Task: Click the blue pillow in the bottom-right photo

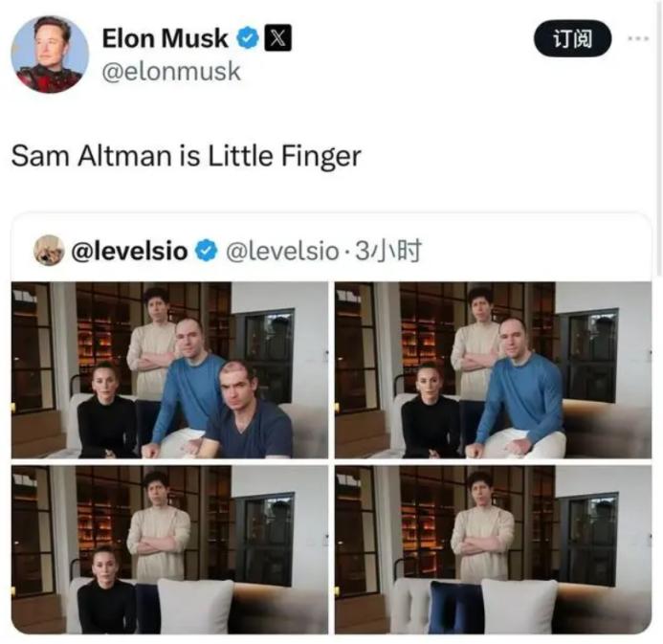Action: click(456, 608)
